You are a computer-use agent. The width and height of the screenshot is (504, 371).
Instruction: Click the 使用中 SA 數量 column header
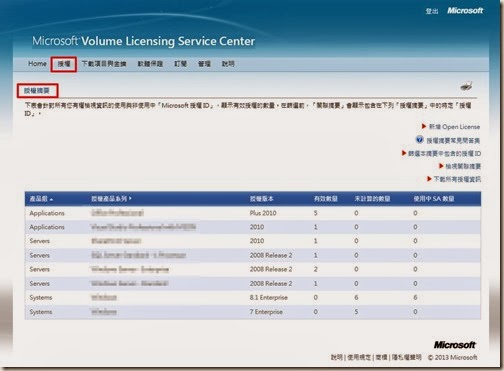click(x=434, y=199)
